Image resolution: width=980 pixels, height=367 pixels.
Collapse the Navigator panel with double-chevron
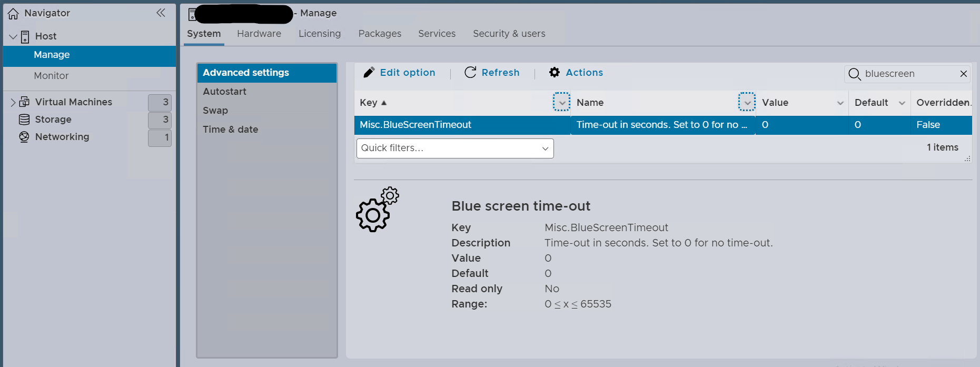coord(161,13)
